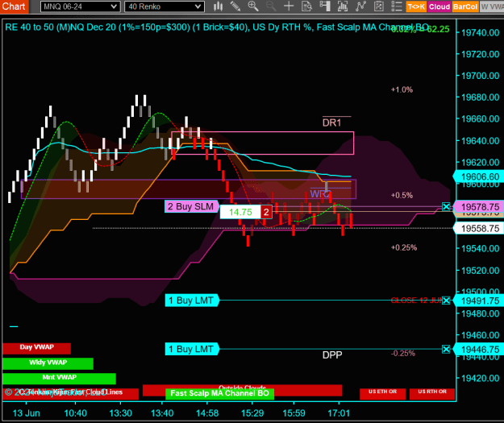The image size is (504, 423).
Task: Open the Indicators icon
Action: coord(360,6)
